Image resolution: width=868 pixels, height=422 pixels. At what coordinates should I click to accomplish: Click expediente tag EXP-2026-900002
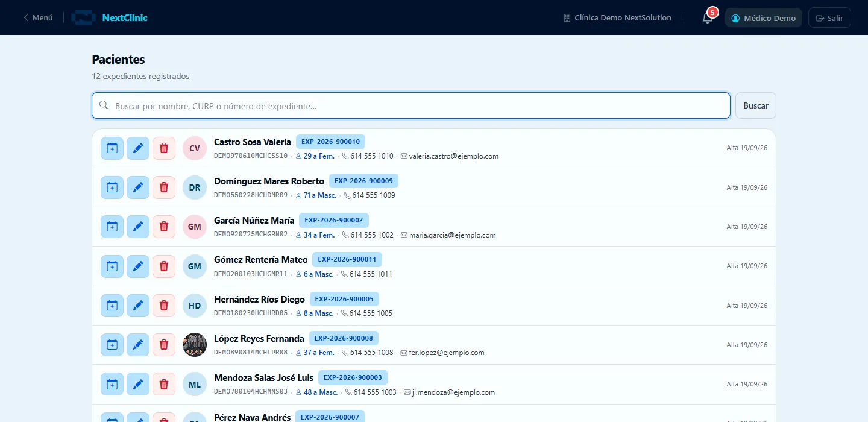coord(334,220)
